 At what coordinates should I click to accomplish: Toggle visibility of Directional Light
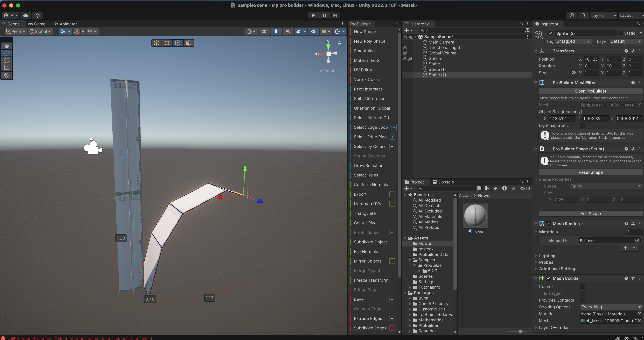[x=405, y=47]
